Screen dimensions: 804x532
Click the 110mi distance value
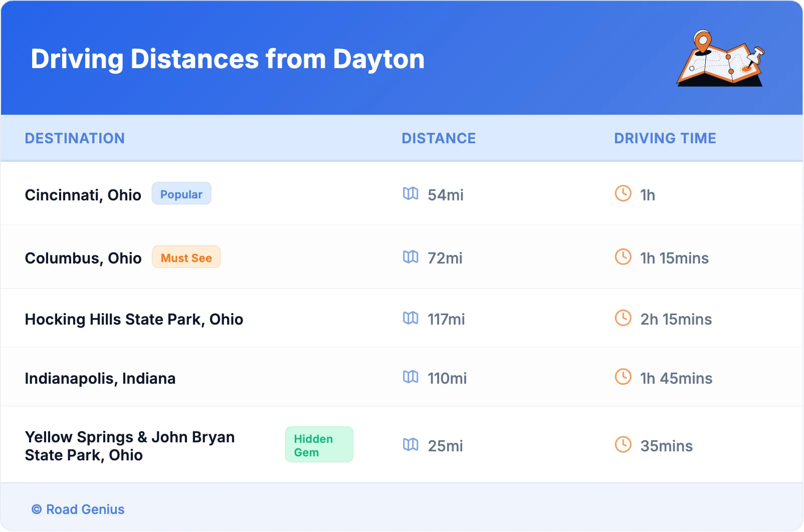tap(447, 378)
